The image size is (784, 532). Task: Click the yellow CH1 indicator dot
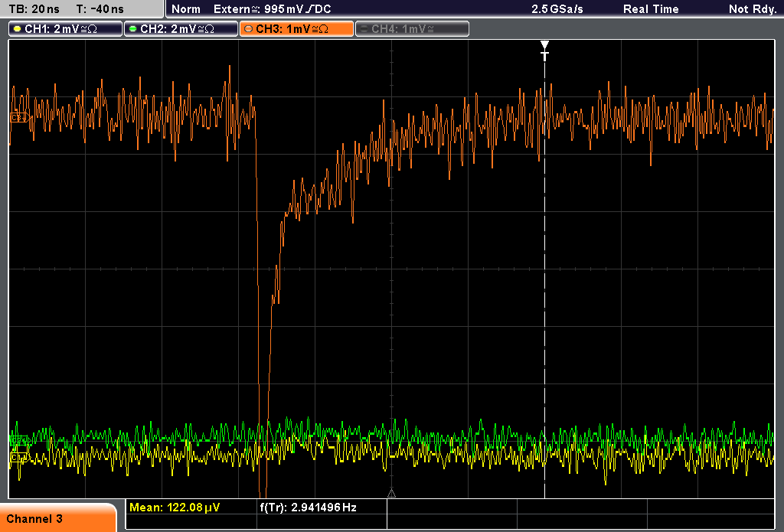tap(18, 29)
